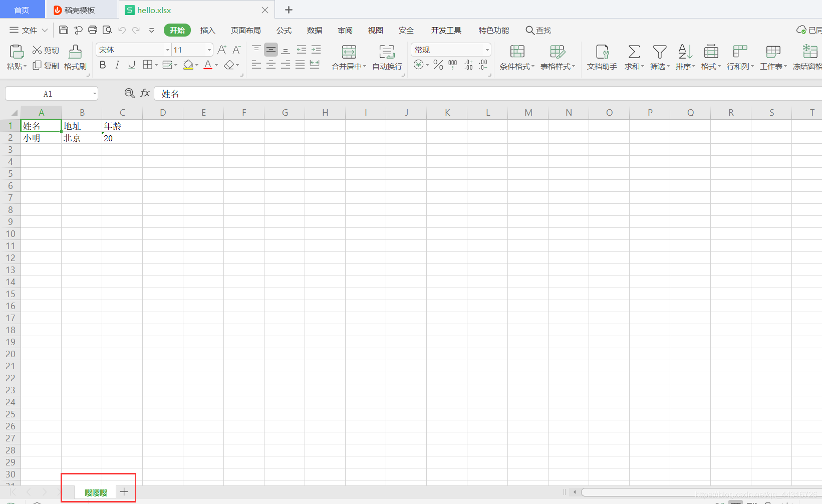This screenshot has width=822, height=504.
Task: Add a new sheet with the plus button
Action: [x=124, y=492]
